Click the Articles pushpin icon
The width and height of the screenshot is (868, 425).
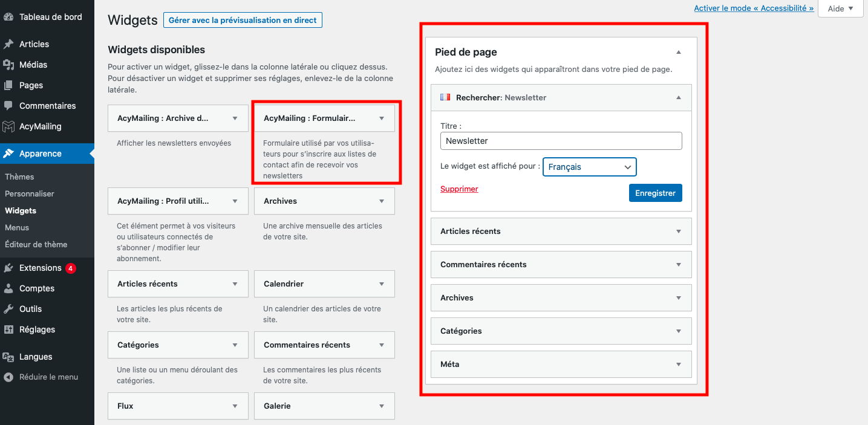pos(8,44)
